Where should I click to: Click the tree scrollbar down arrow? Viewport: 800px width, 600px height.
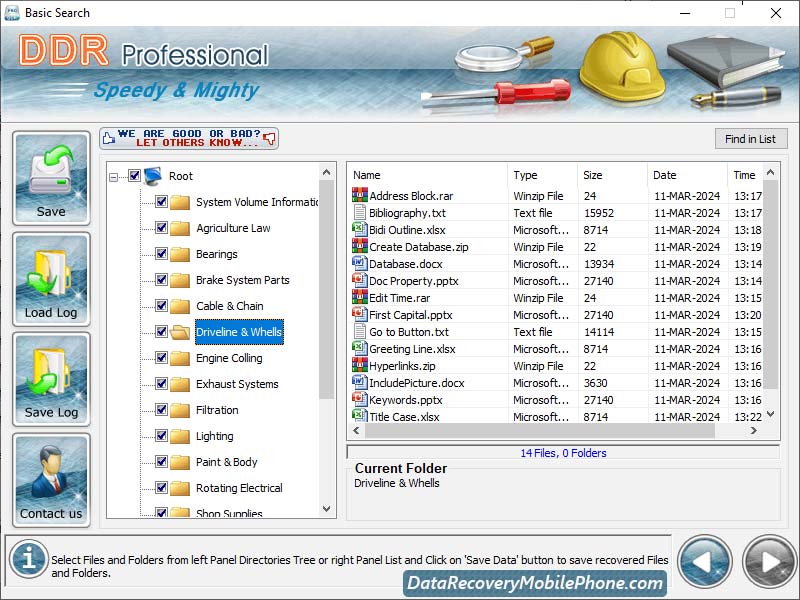tap(326, 509)
